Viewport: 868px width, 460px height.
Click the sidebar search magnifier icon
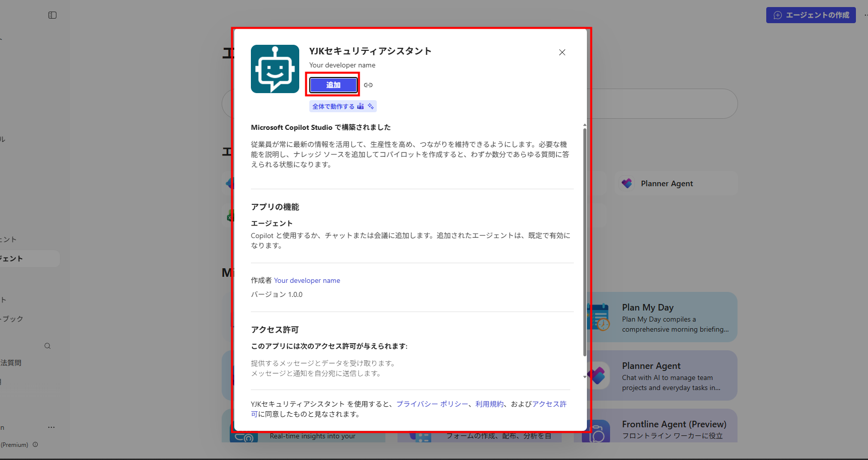(x=47, y=346)
